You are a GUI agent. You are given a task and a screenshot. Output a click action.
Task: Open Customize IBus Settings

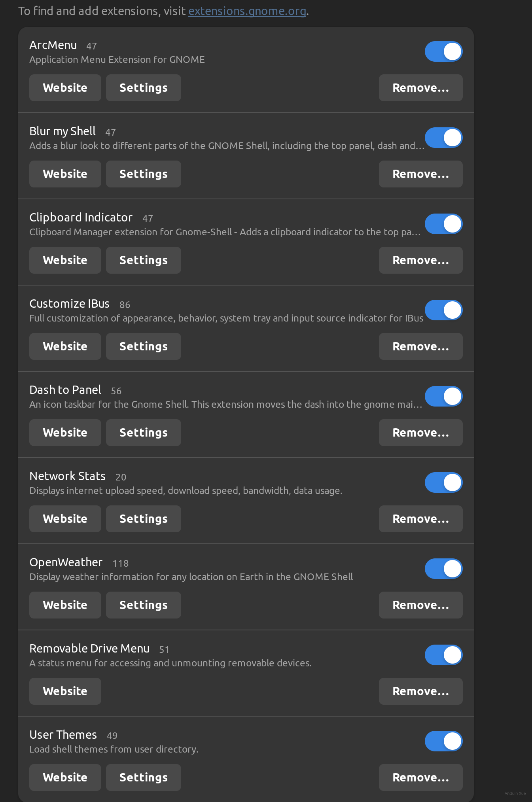coord(143,346)
